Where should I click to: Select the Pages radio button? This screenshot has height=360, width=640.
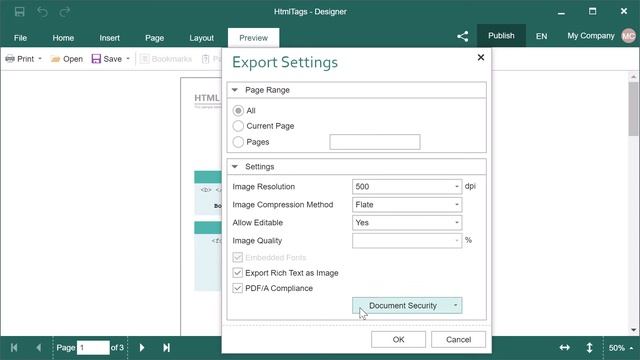[x=238, y=142]
